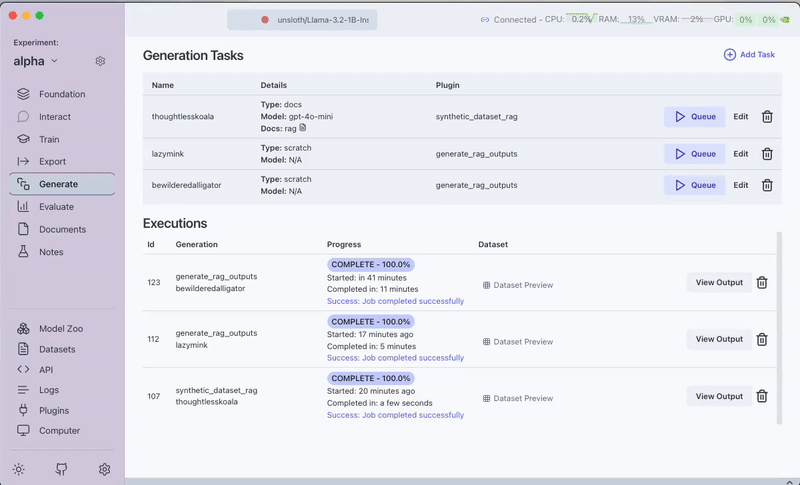800x485 pixels.
Task: Open the GitHub icon in sidebar footer
Action: [x=62, y=469]
